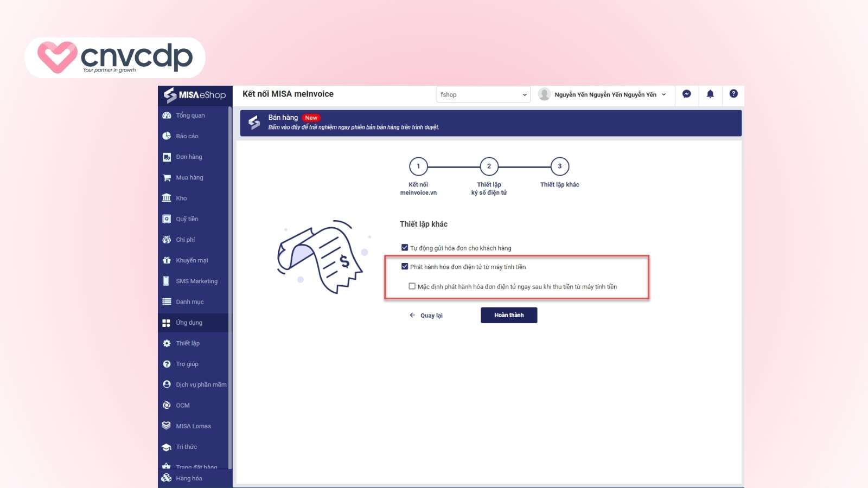The width and height of the screenshot is (868, 488).
Task: Click the help question mark icon
Action: (733, 94)
